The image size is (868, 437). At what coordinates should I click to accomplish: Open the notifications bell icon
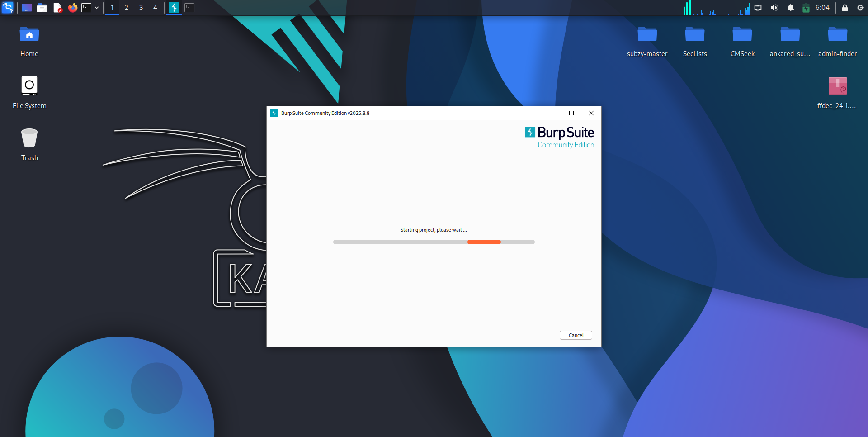pos(791,8)
